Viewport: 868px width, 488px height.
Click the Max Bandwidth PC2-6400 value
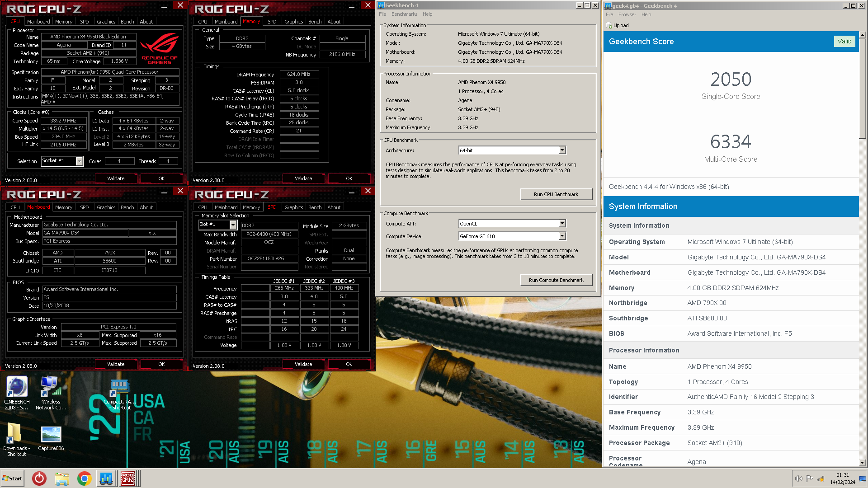tap(269, 234)
